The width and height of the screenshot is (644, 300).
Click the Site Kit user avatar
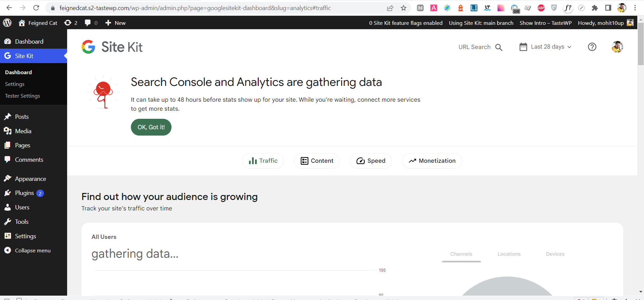617,47
